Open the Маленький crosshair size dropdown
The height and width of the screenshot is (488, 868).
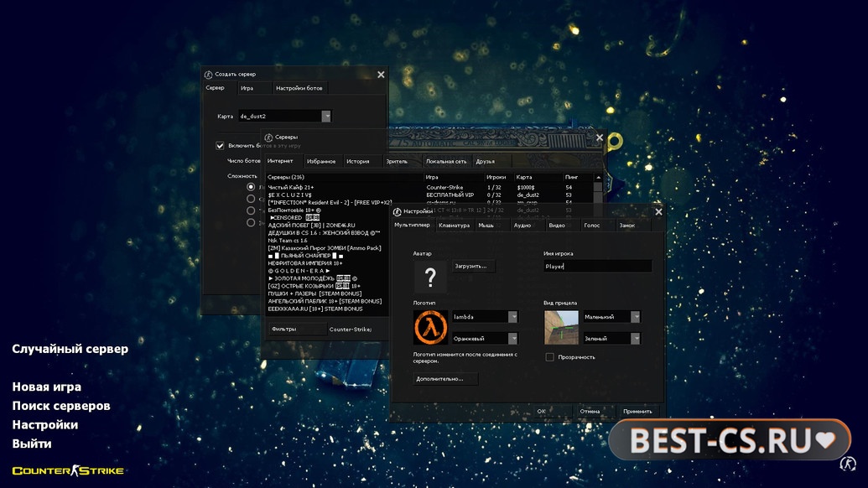point(636,316)
